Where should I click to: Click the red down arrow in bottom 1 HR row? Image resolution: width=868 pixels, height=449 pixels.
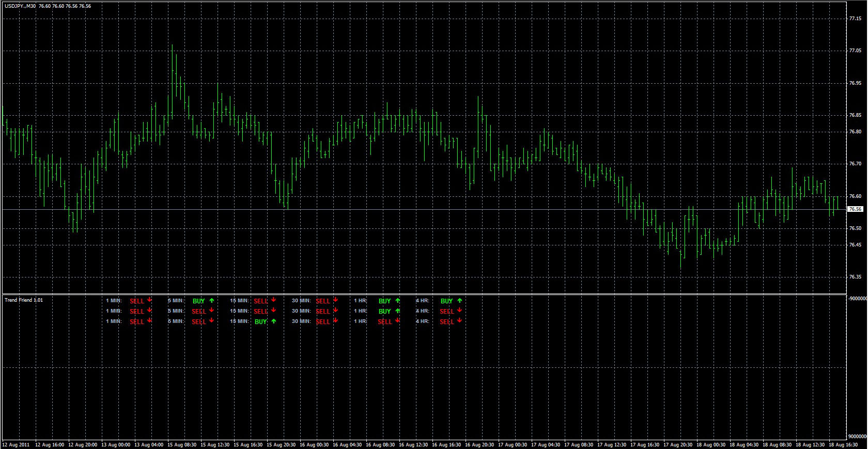click(x=397, y=321)
